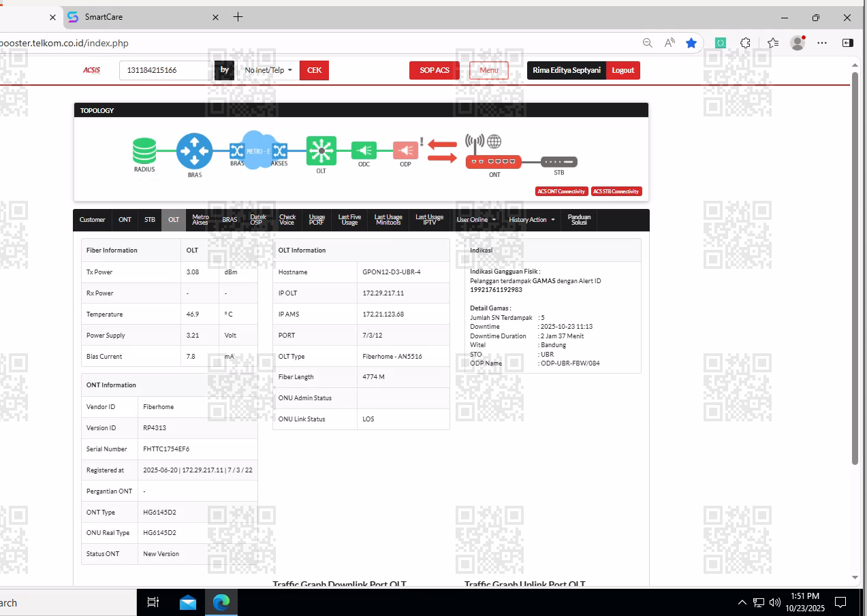The image size is (867, 616).
Task: Click the Rima Editya Septyani user label
Action: (567, 70)
